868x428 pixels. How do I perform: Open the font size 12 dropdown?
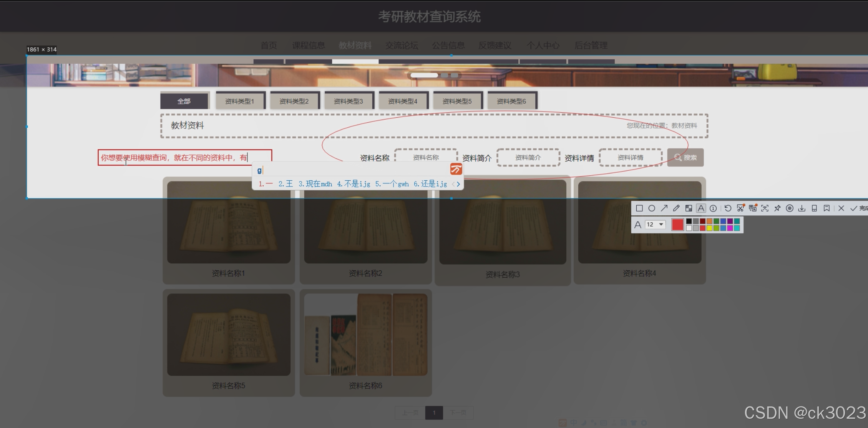(656, 225)
